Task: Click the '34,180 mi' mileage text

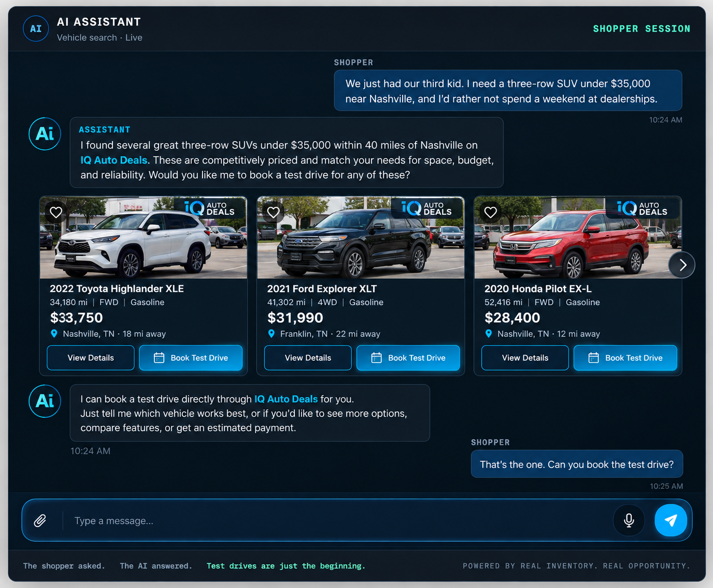Action: [69, 303]
